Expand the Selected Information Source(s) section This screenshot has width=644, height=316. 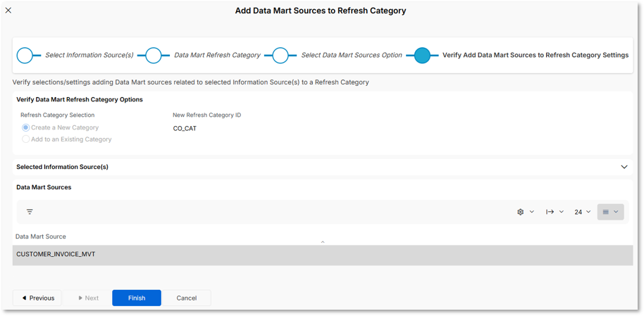tap(624, 167)
